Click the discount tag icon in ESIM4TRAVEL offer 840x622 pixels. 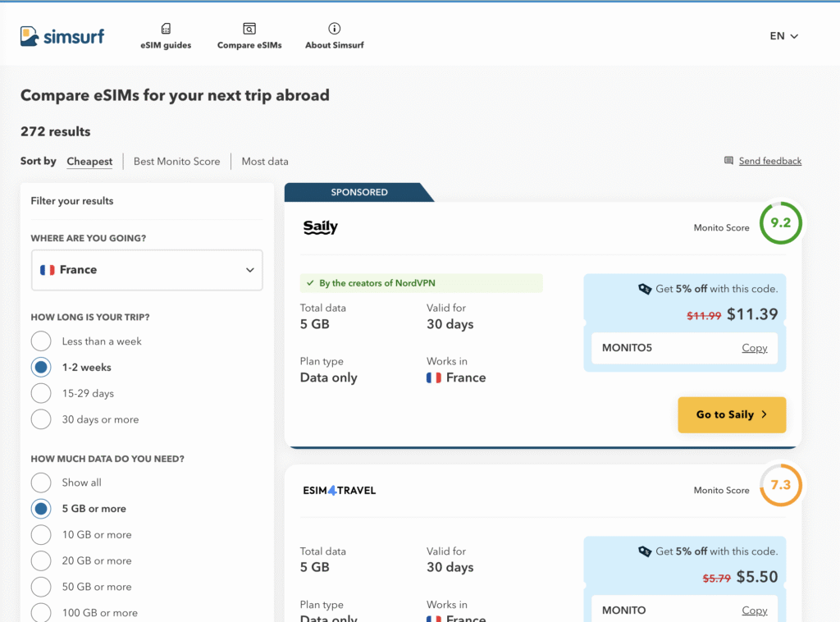point(645,551)
